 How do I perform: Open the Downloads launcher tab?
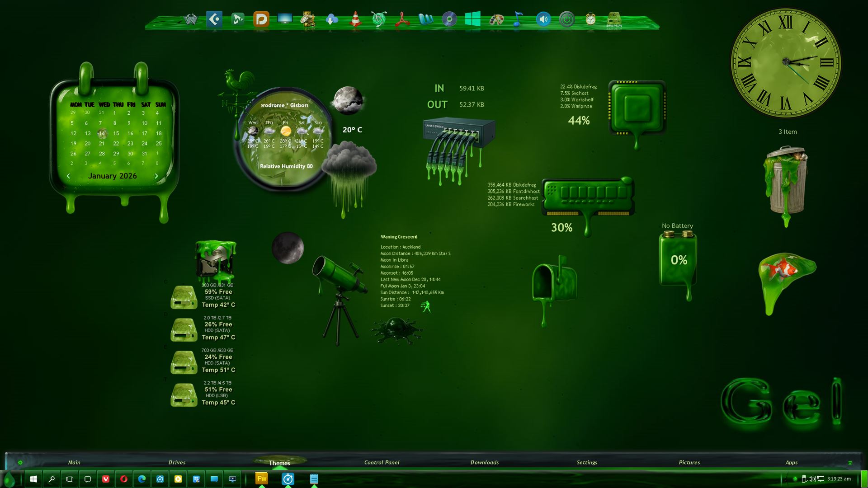click(484, 462)
